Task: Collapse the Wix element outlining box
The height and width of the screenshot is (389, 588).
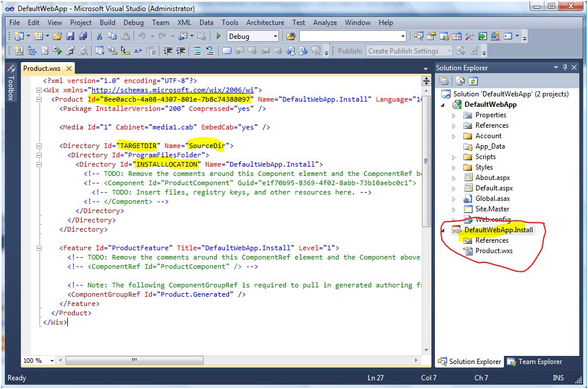Action: pos(39,90)
